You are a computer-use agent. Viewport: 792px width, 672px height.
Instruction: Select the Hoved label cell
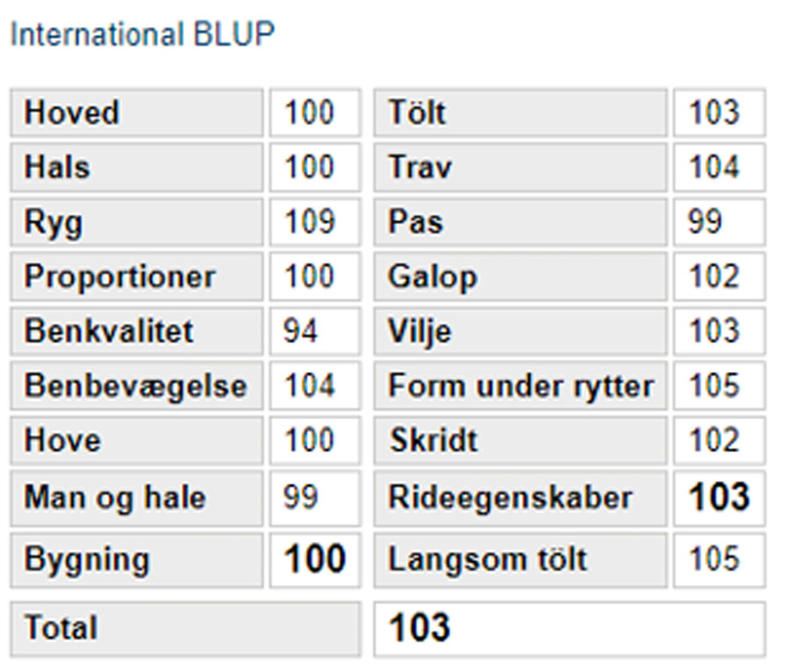pyautogui.click(x=137, y=113)
